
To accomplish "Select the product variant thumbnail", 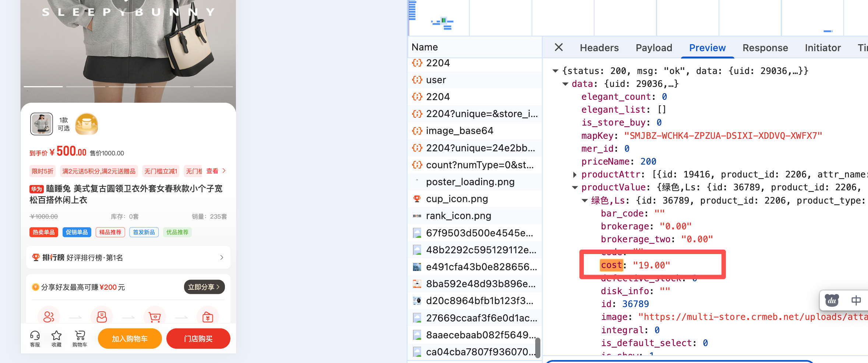I will tap(42, 124).
